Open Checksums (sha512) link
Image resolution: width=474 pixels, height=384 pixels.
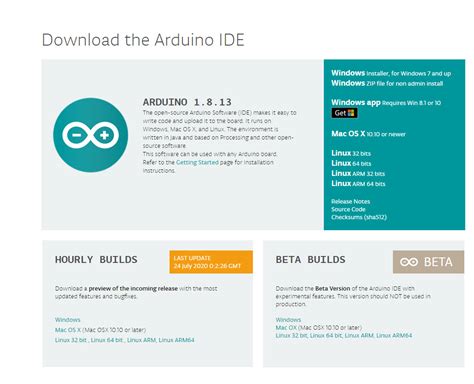pyautogui.click(x=359, y=217)
